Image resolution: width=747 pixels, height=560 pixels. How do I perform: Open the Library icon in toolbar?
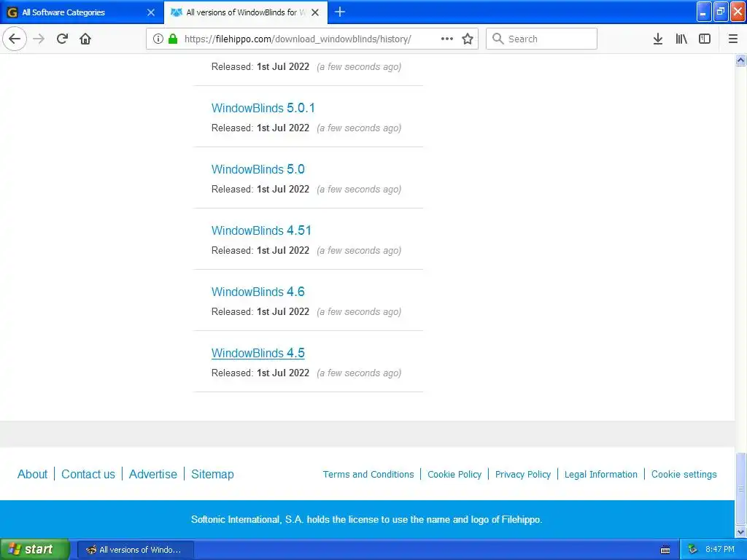[681, 39]
